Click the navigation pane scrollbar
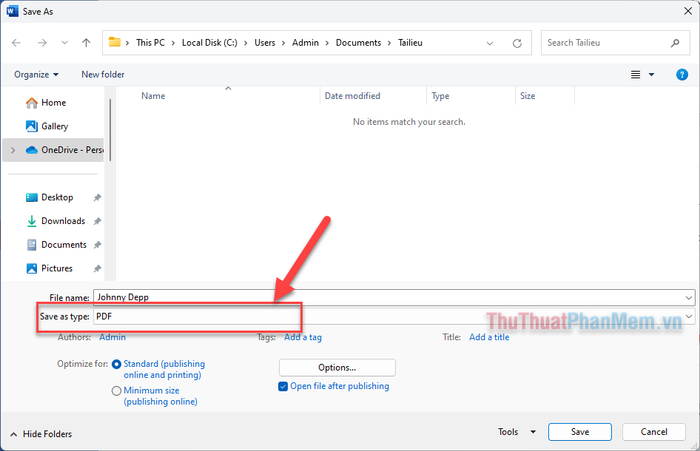700x451 pixels. tap(110, 130)
